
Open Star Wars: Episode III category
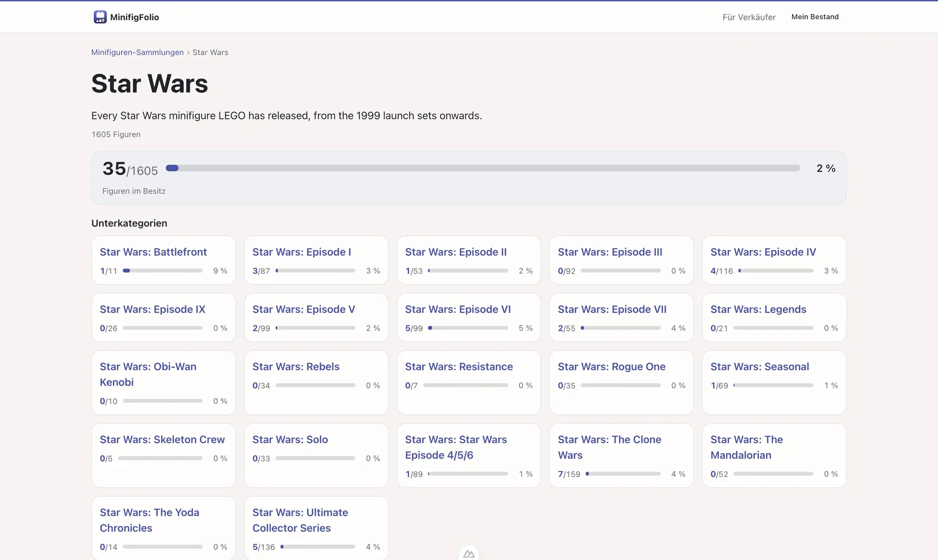coord(621,261)
